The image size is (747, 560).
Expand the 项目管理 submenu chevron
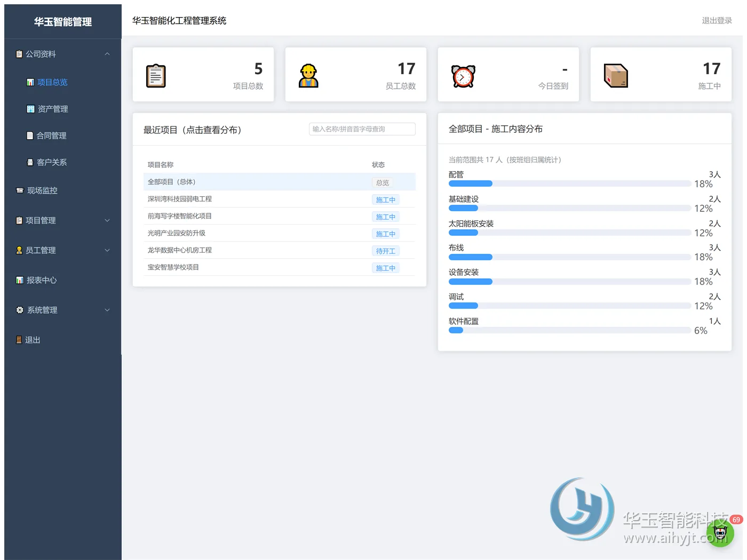[107, 220]
